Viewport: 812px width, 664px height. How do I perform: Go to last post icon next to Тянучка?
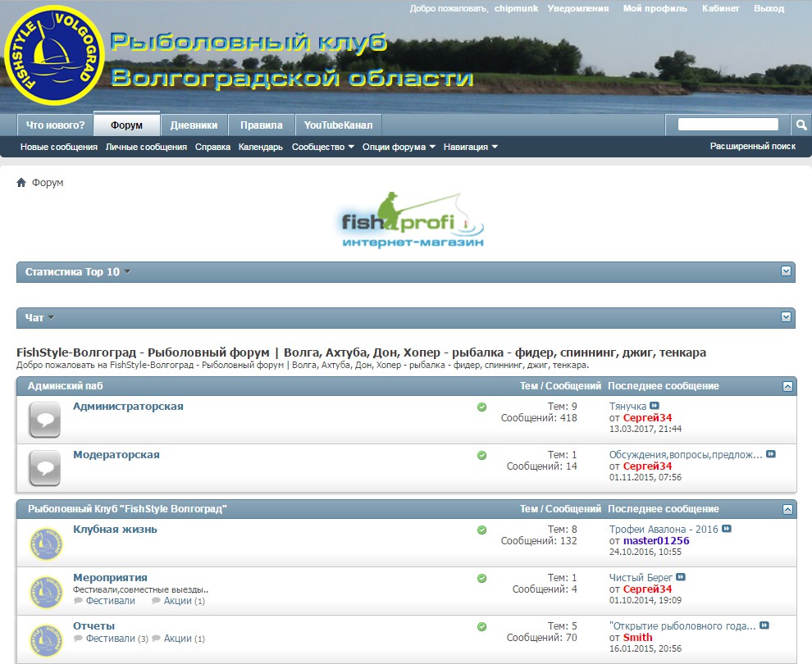click(x=655, y=406)
